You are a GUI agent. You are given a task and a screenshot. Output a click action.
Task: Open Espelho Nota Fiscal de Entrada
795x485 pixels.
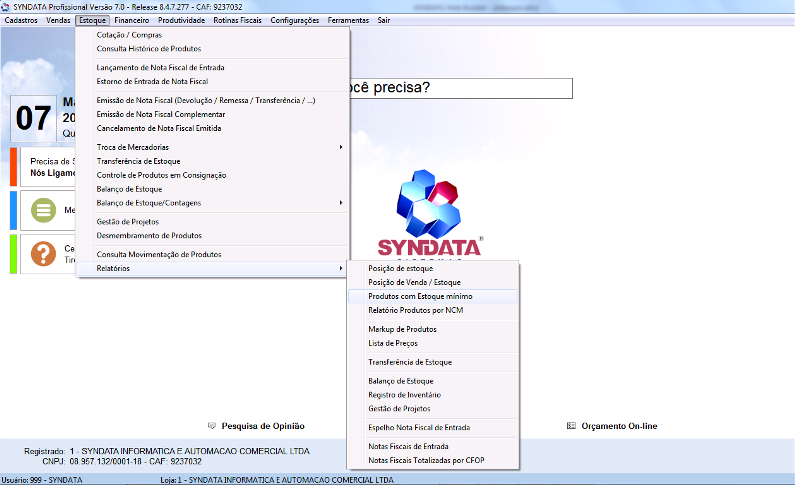click(433, 428)
